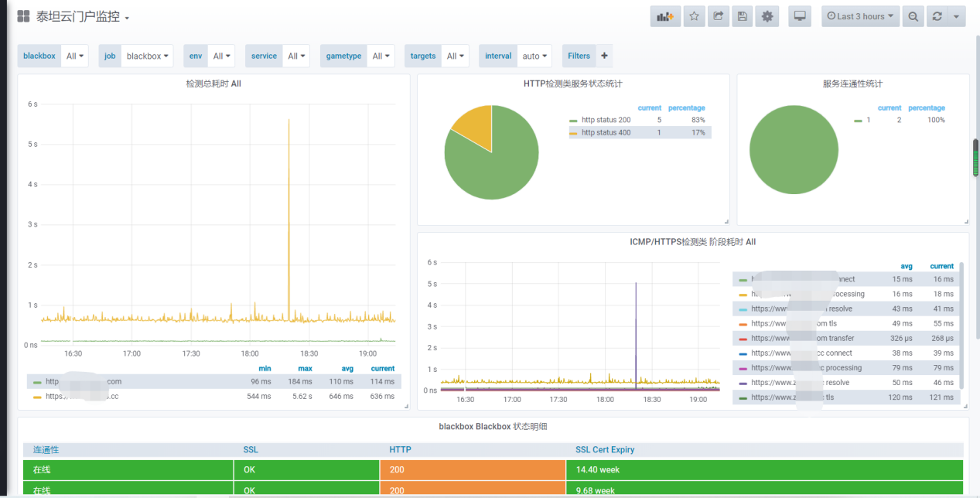Screen dimensions: 980x498
Task: Click the blackbox Blackbox 状态明细 panel title
Action: click(493, 426)
